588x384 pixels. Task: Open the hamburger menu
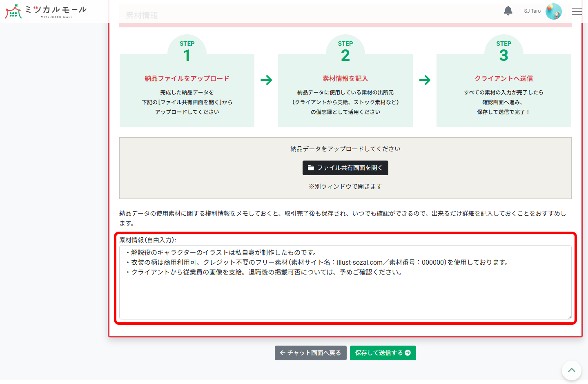[x=577, y=11]
